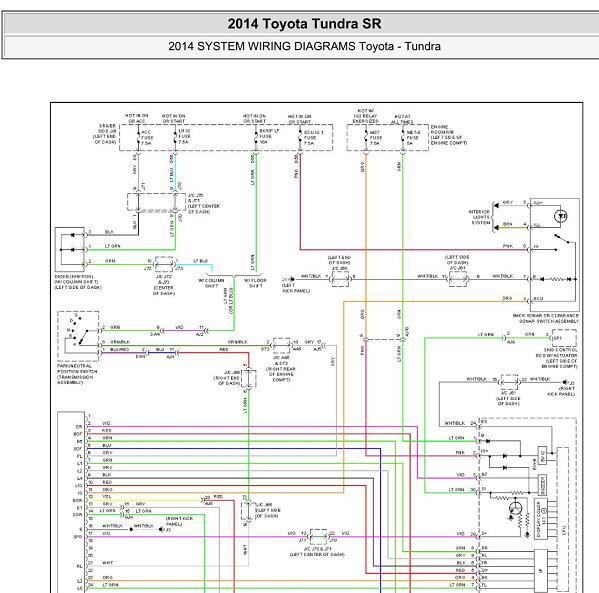Click the "YEL" wire label at pin 12
Viewport: 599px width, 593px height.
(x=107, y=497)
